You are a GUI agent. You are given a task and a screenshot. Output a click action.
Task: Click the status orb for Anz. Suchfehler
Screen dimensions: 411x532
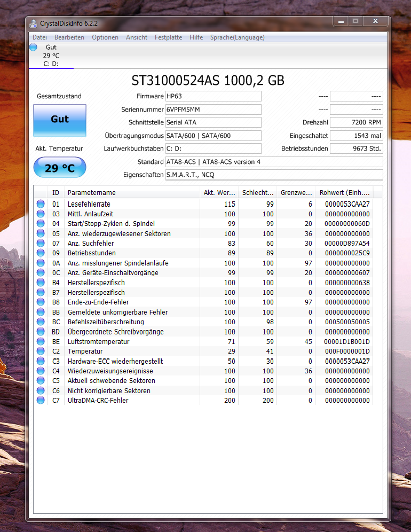coord(41,243)
